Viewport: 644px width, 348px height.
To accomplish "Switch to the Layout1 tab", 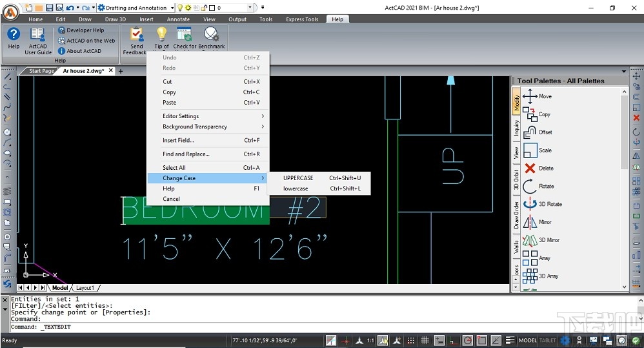I will (x=85, y=288).
